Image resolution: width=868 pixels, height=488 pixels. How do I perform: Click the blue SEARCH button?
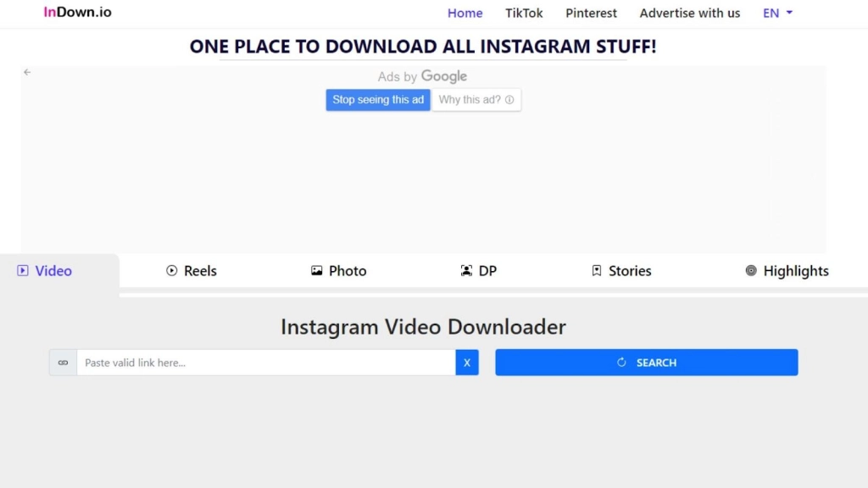coord(647,363)
